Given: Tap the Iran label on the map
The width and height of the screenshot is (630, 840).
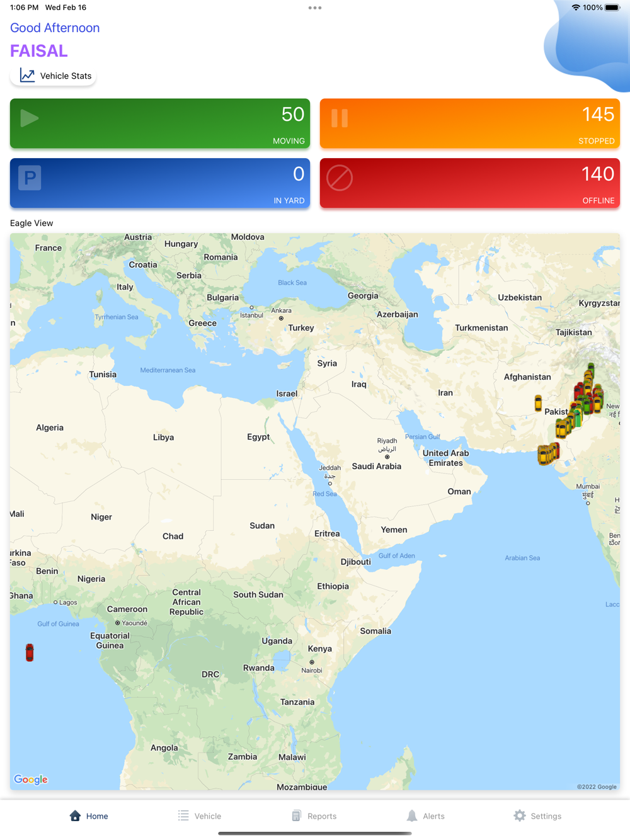Looking at the screenshot, I should (445, 393).
